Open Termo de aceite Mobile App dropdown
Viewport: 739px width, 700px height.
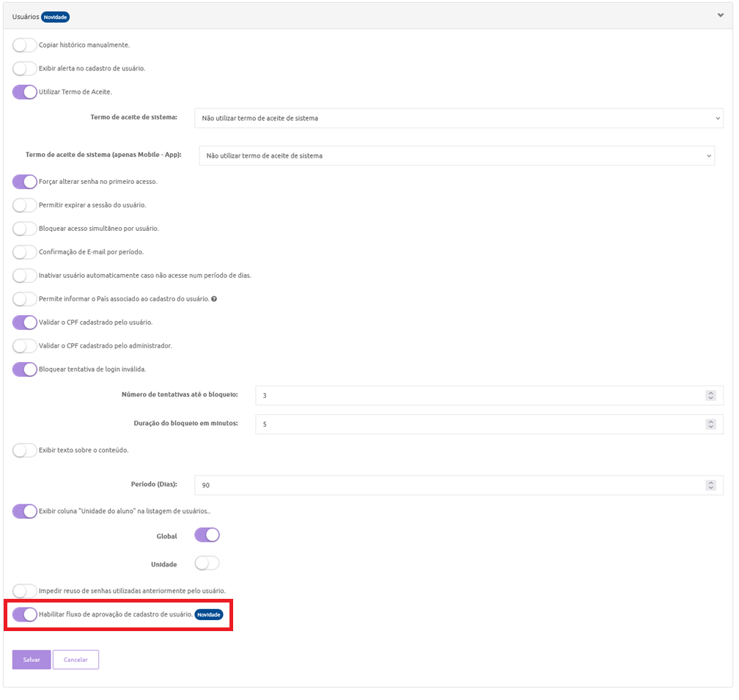point(456,155)
